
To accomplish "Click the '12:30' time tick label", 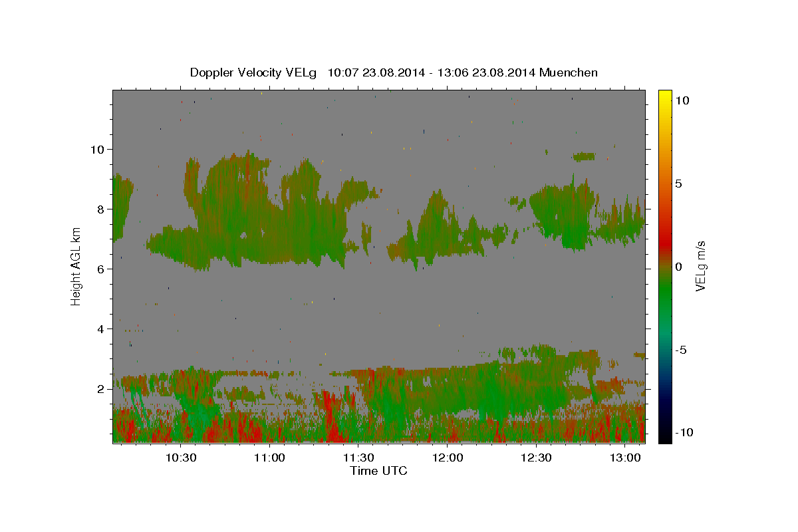I will click(536, 458).
